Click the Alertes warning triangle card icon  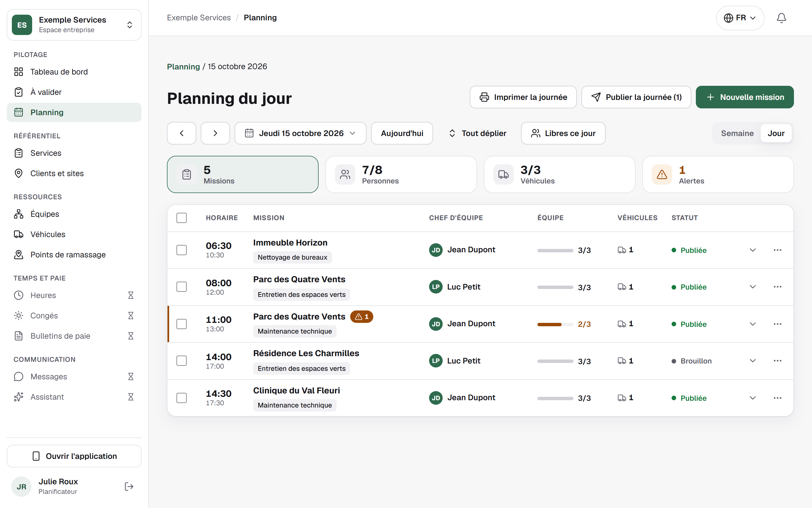coord(662,174)
